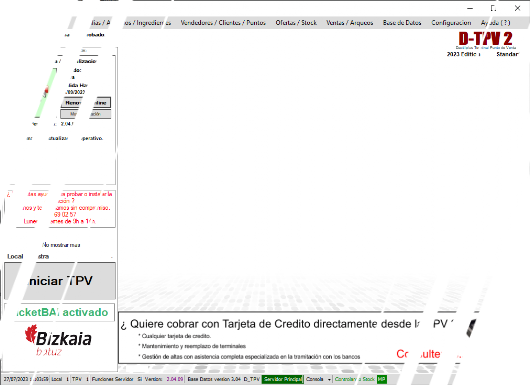Expand the Local selector dropdown
The width and height of the screenshot is (530, 385).
tap(112, 257)
